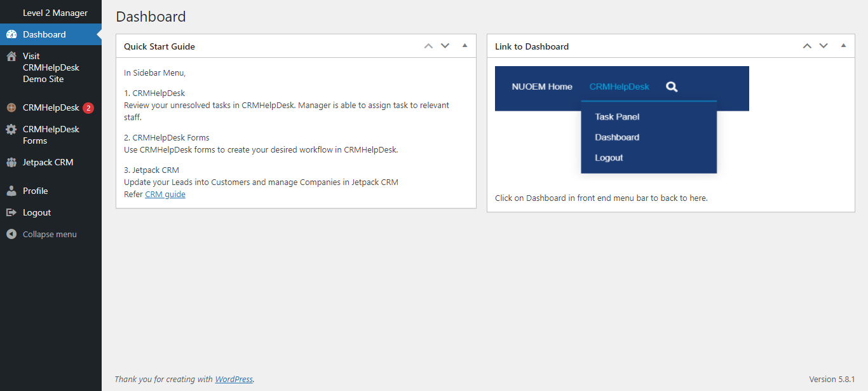Click Collapse menu text
The image size is (868, 391).
click(x=50, y=234)
